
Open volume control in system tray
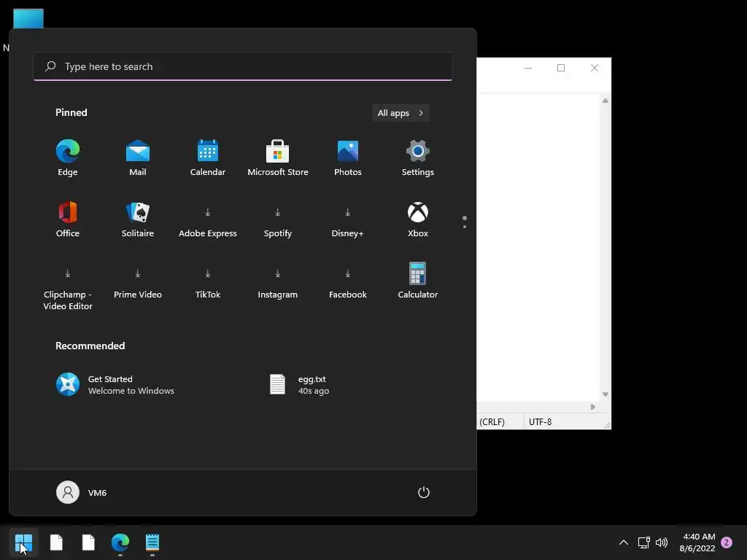(661, 542)
